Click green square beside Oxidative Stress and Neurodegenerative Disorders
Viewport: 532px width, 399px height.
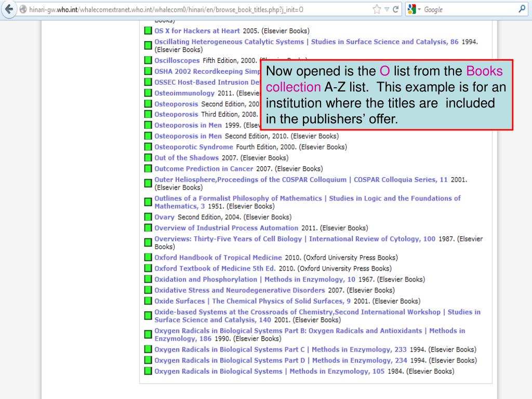point(148,290)
